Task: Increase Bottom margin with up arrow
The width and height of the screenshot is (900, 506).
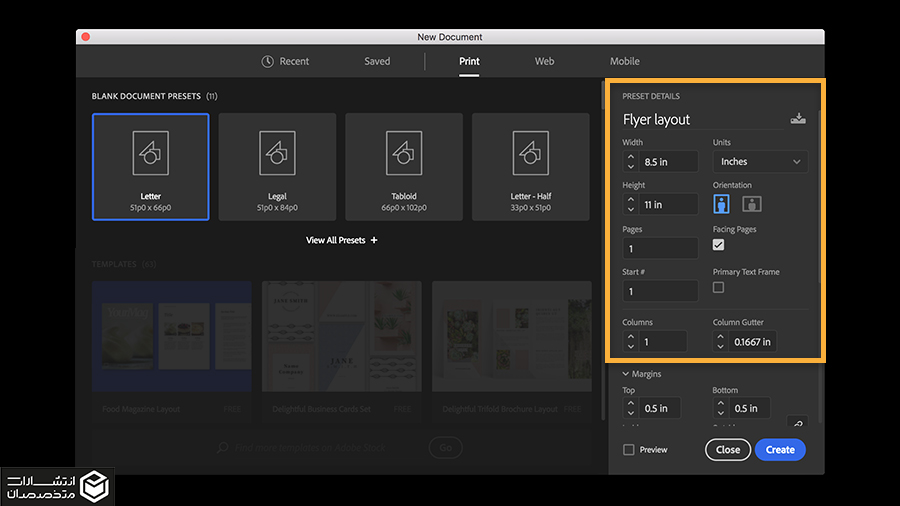Action: [x=721, y=403]
